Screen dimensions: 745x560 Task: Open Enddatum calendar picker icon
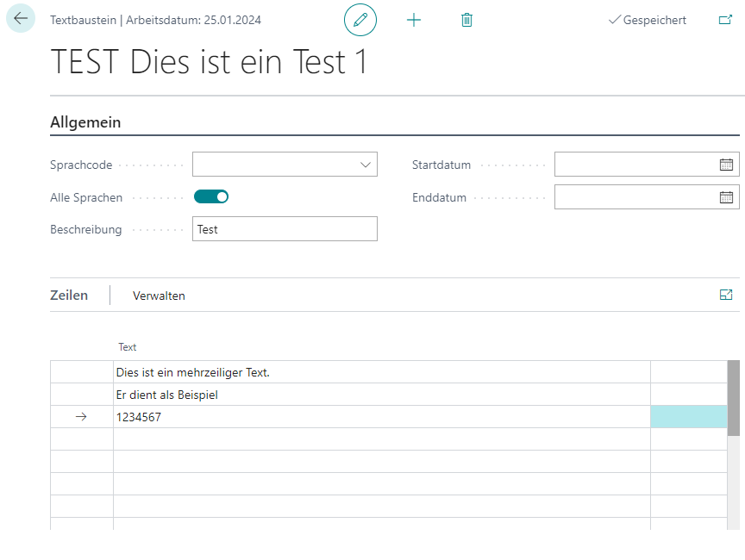(726, 197)
